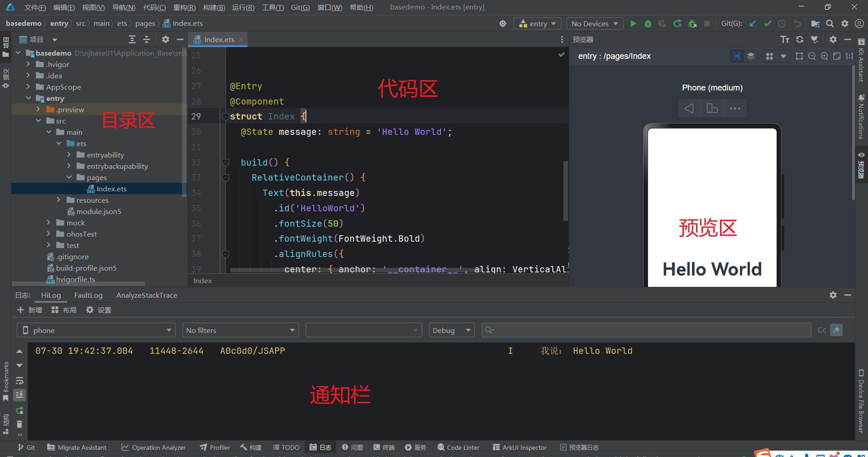Viewport: 868px width, 457px height.
Task: Switch to AnalyzeStackTrace tab
Action: (x=147, y=295)
